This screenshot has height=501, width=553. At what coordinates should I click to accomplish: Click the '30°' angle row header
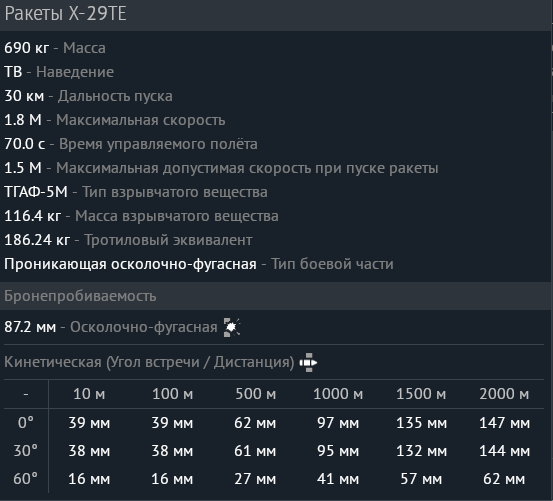26,451
